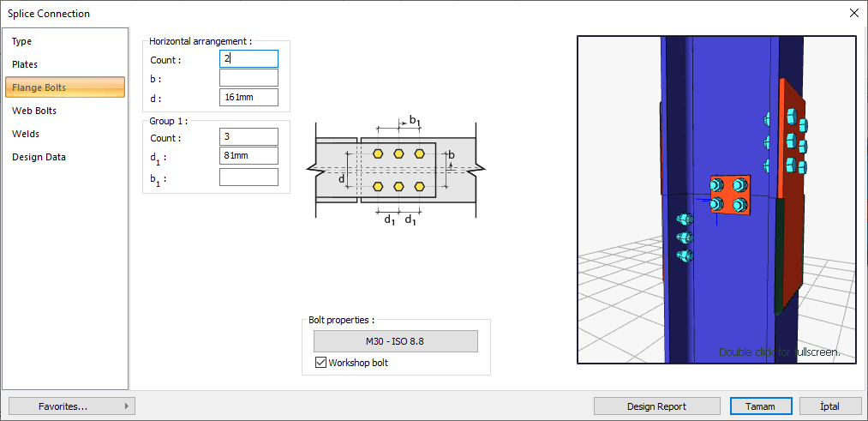This screenshot has height=421, width=868.
Task: Click the Group 1 Count field
Action: click(x=248, y=137)
